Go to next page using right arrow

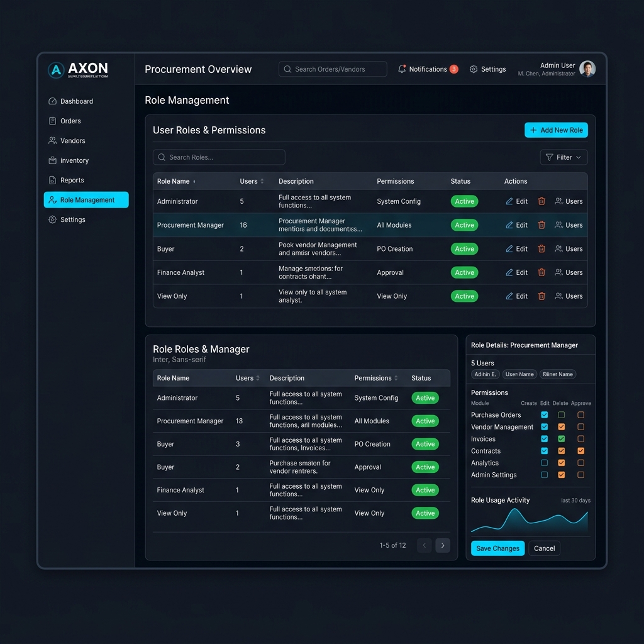tap(443, 545)
